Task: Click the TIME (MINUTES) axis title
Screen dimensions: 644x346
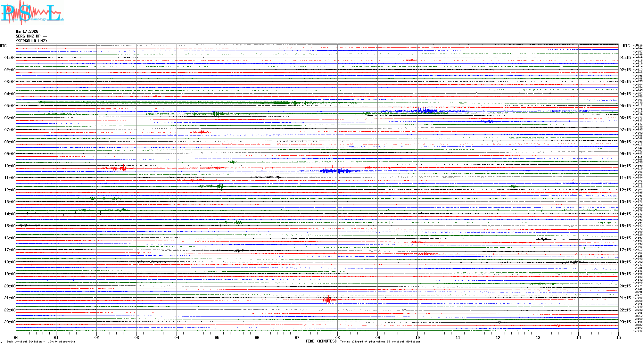Action: pos(321,341)
